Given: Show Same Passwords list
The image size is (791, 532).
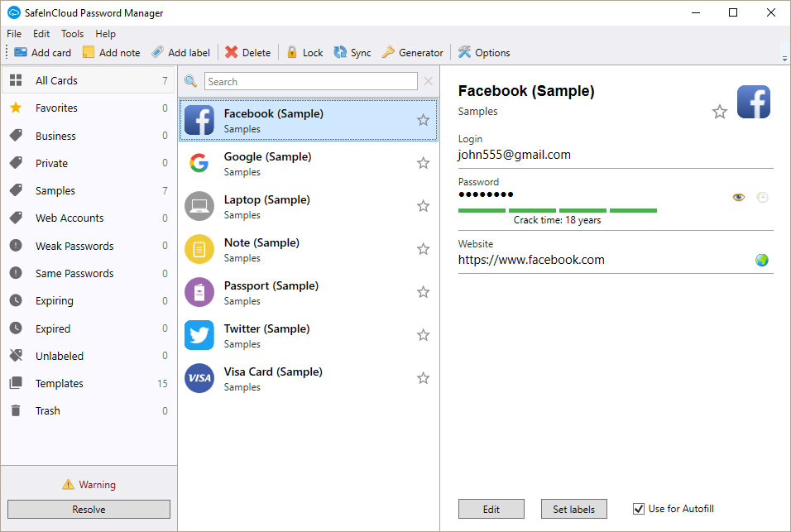Looking at the screenshot, I should click(89, 273).
